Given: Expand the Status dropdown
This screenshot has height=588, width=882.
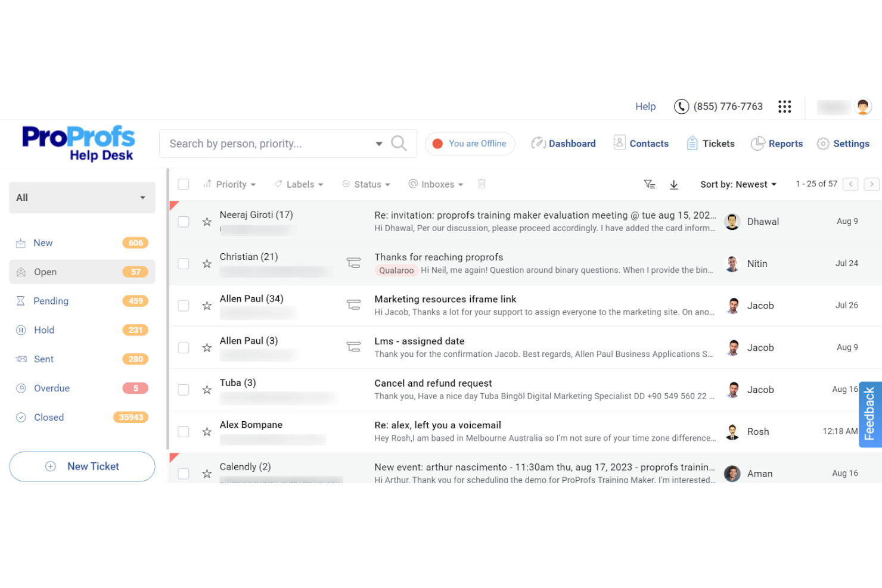Looking at the screenshot, I should 367,184.
